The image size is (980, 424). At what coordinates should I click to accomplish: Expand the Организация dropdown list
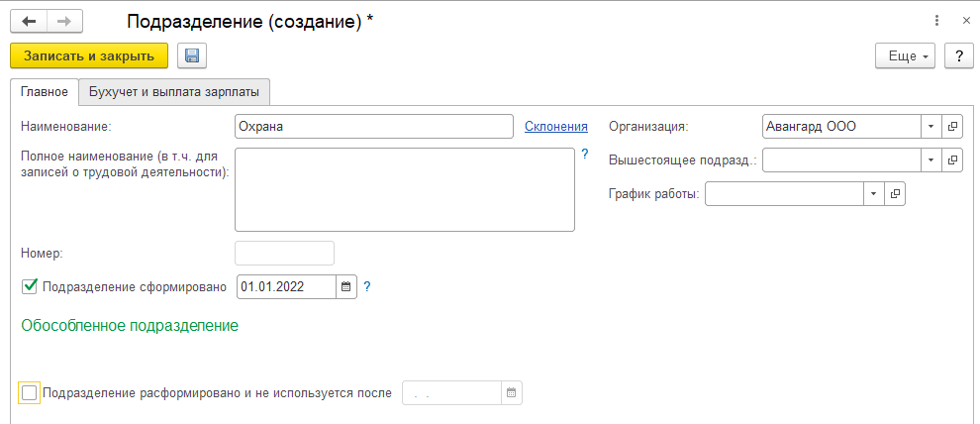(931, 127)
